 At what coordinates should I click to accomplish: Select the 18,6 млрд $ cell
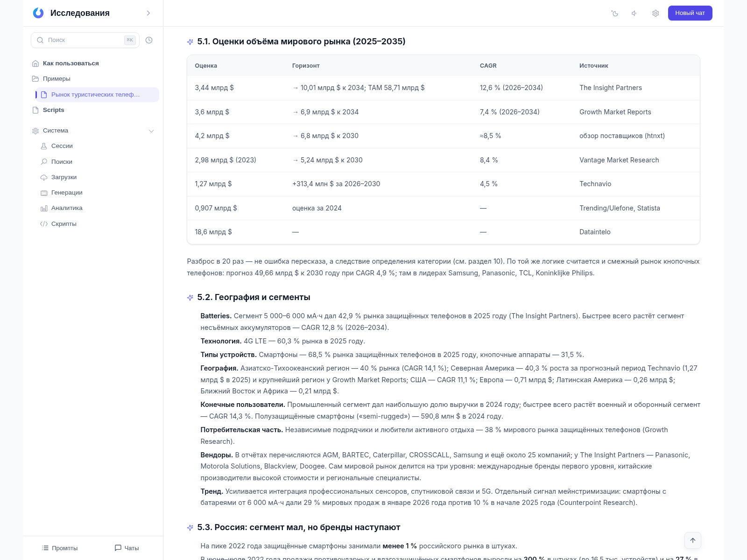[213, 232]
